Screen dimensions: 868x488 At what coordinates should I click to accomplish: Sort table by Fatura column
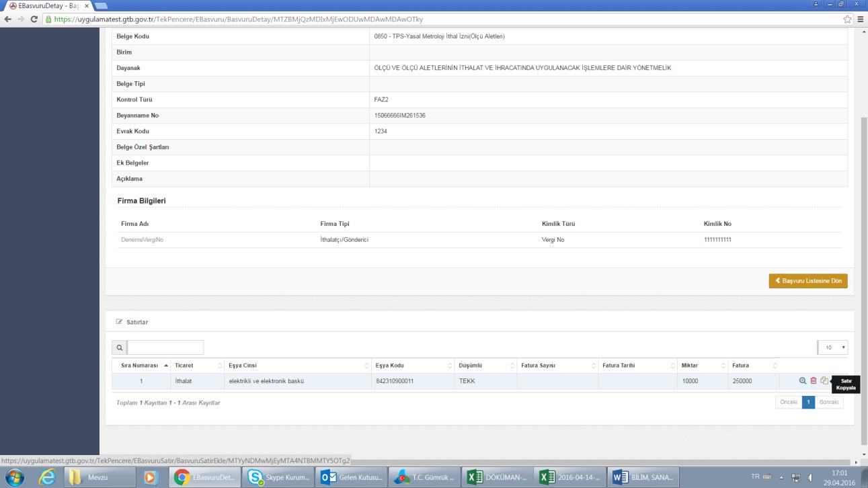pos(754,365)
